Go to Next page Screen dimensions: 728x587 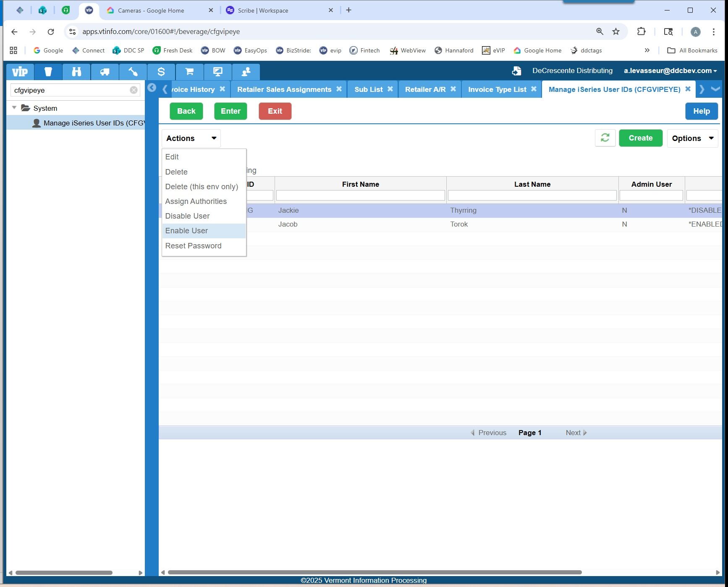pyautogui.click(x=576, y=433)
